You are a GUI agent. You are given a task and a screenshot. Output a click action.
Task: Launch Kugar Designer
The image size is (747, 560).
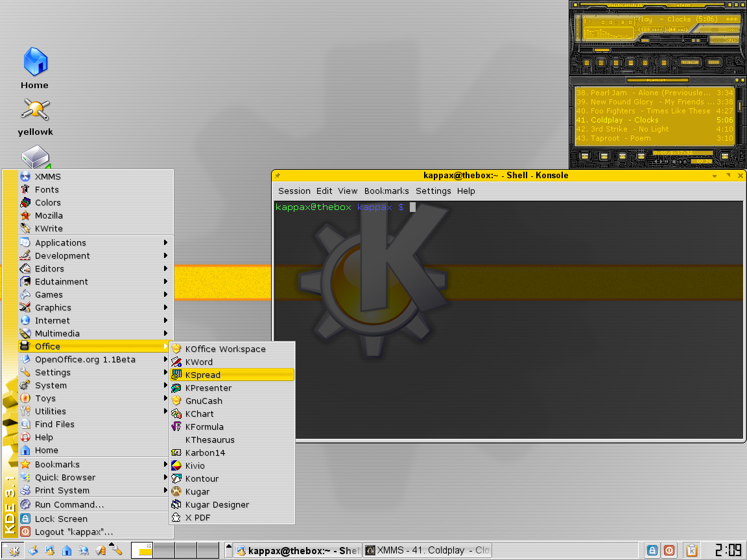click(232, 505)
